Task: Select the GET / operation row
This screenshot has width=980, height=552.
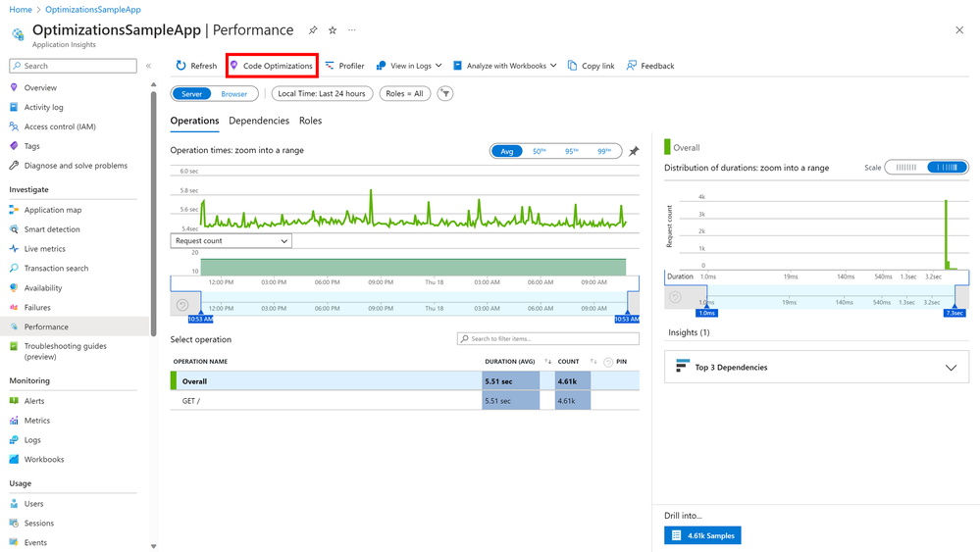Action: 404,401
